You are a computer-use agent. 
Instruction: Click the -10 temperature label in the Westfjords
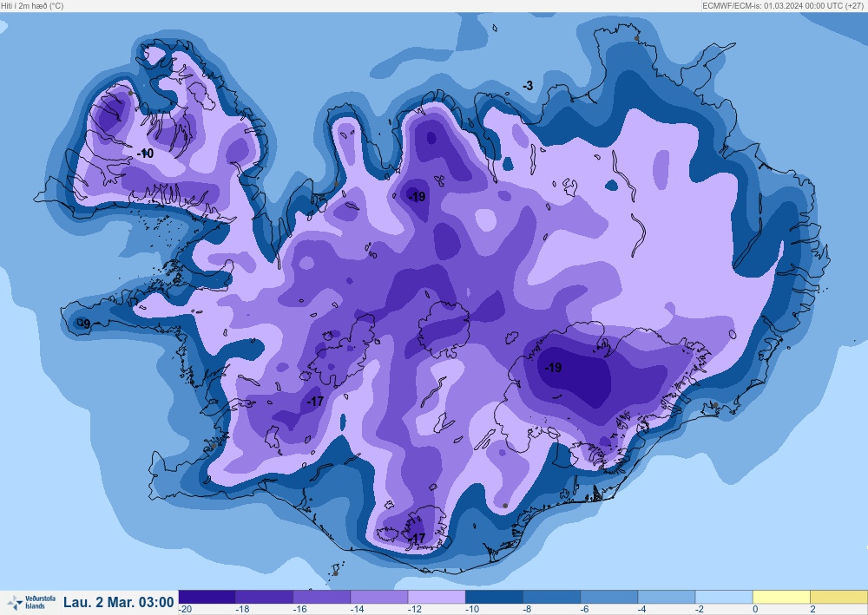pyautogui.click(x=145, y=154)
